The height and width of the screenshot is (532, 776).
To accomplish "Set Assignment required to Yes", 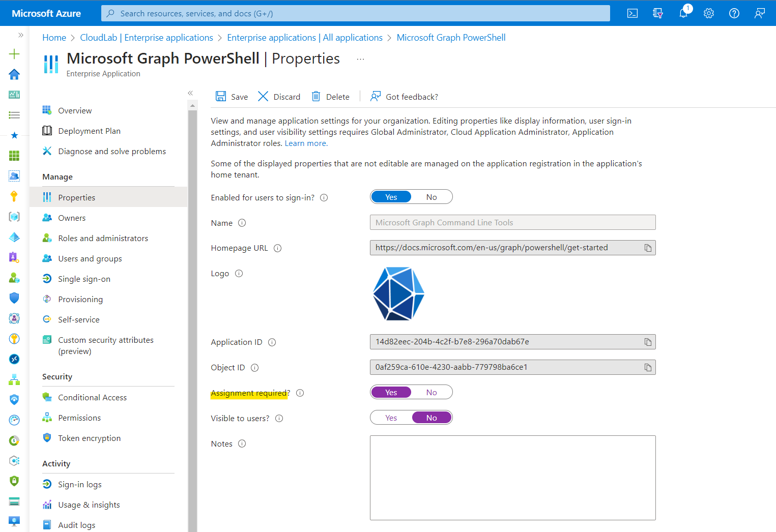I will coord(391,392).
